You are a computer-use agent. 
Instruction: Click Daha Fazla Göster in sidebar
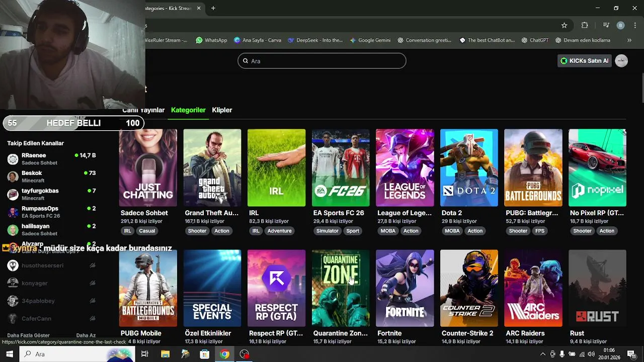tap(28, 335)
